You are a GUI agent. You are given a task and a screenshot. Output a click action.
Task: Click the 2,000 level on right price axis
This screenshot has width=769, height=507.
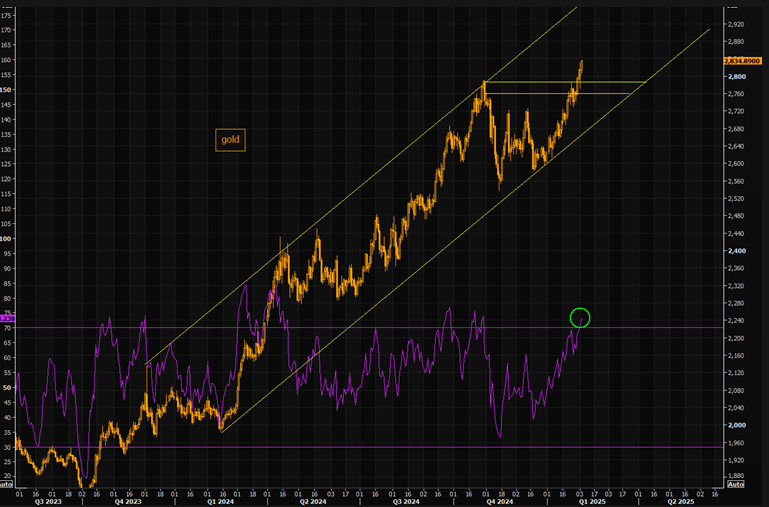click(x=735, y=425)
